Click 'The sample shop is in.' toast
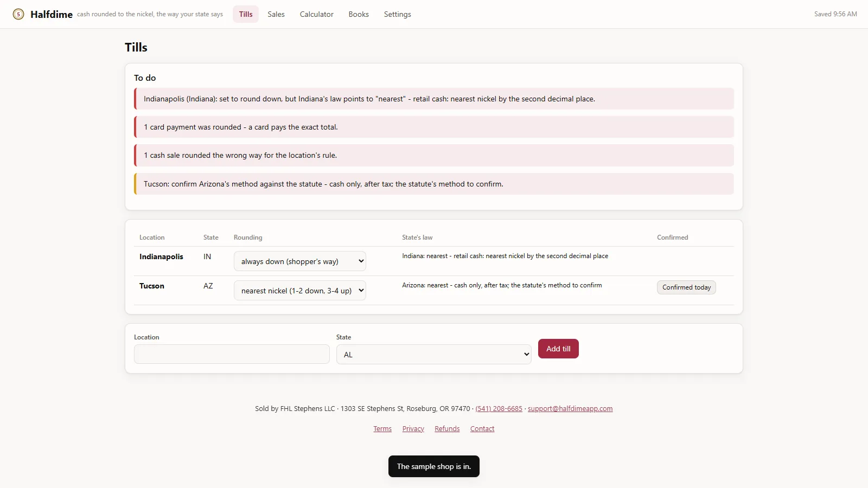The height and width of the screenshot is (488, 868). (x=434, y=466)
